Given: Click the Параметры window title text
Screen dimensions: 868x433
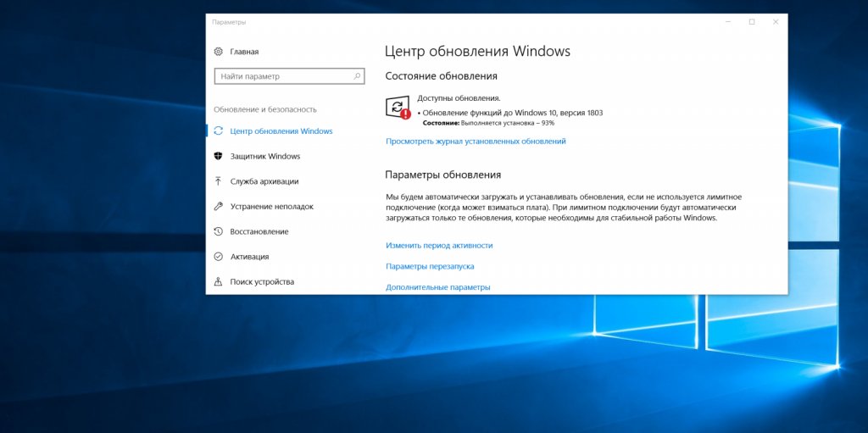Looking at the screenshot, I should point(229,22).
